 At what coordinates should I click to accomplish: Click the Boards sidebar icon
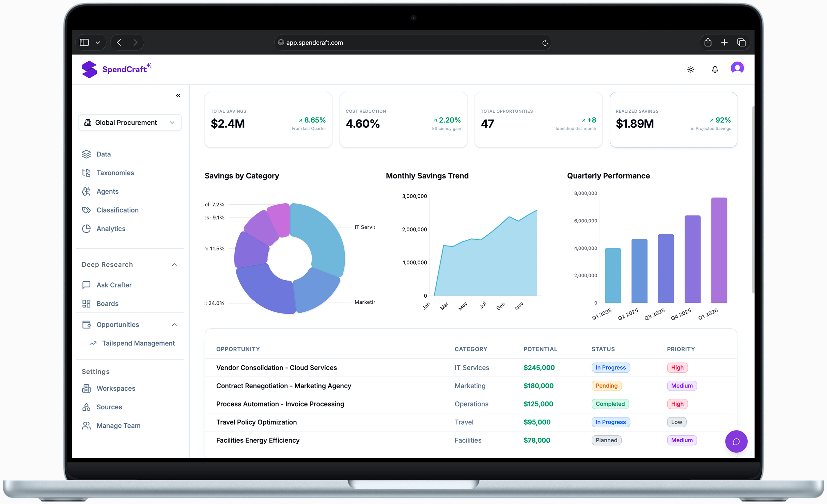coord(87,303)
